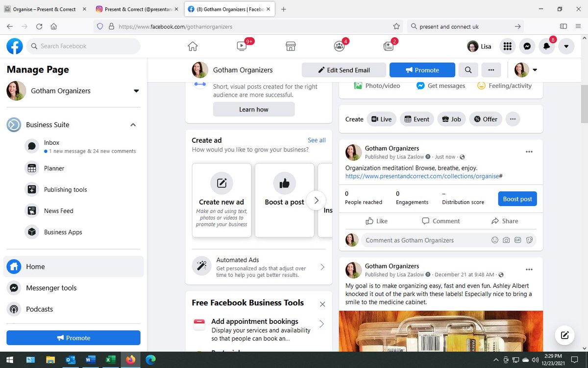
Task: Open notifications bell icon
Action: tap(546, 46)
